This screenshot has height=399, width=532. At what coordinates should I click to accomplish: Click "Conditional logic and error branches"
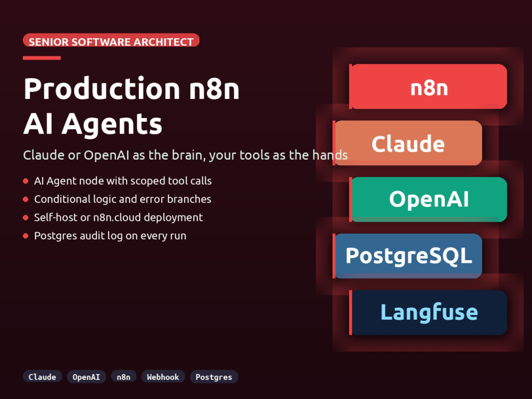coord(122,199)
